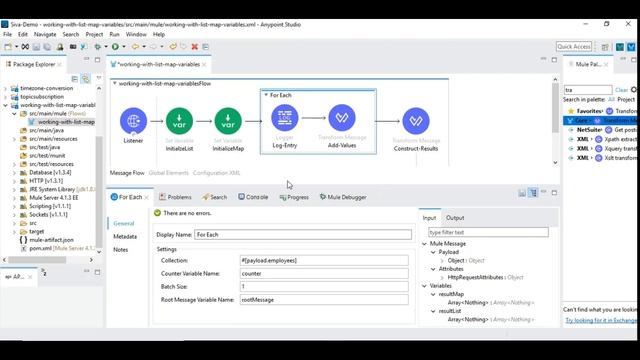The width and height of the screenshot is (640, 360).
Task: Close the For Each properties tab
Action: [147, 198]
